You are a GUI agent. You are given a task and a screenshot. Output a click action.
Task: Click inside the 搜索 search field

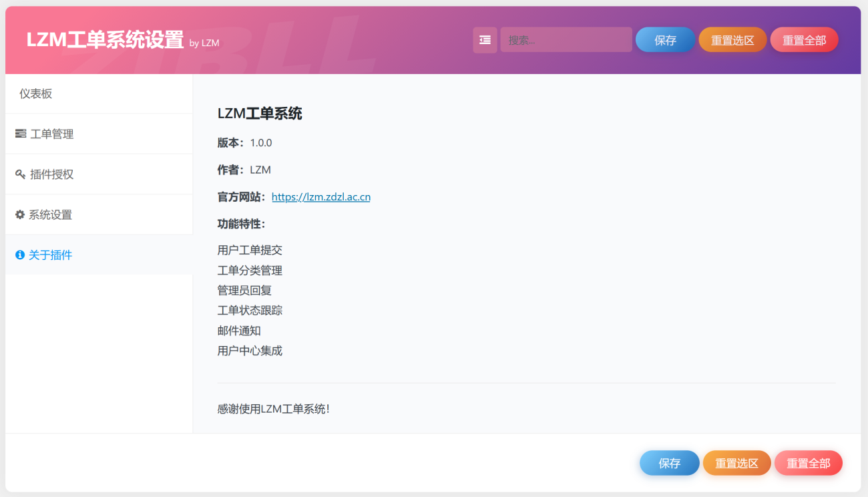tap(566, 39)
